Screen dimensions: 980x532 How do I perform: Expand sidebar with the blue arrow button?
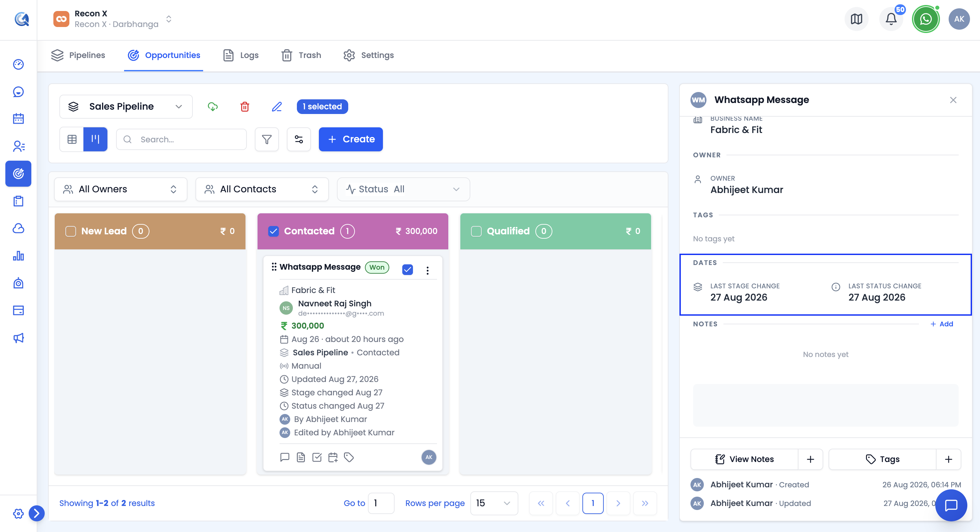click(36, 513)
